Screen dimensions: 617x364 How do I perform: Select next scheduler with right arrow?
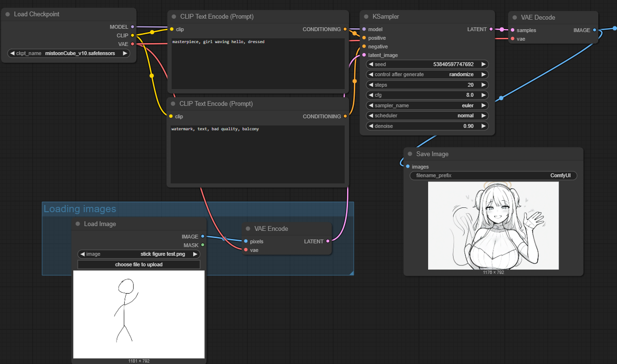coord(484,116)
